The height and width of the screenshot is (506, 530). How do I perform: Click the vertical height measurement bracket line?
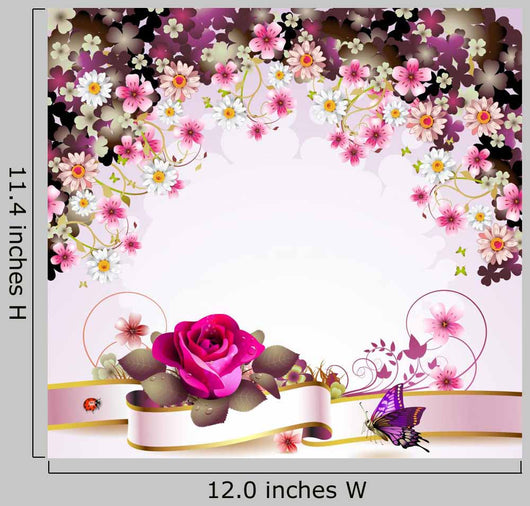point(34,233)
